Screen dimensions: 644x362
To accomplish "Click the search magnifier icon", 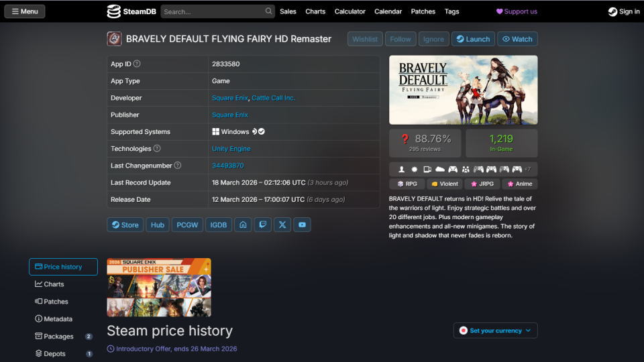I will point(268,11).
